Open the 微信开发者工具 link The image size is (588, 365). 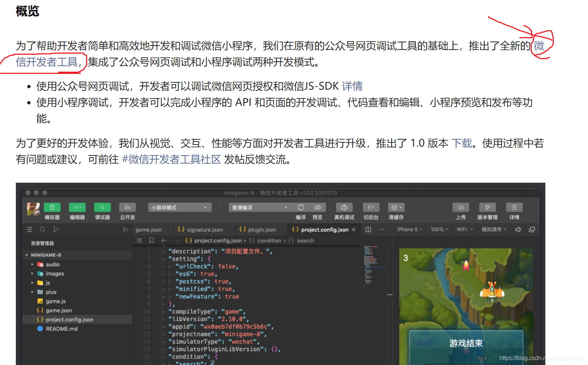coord(46,62)
